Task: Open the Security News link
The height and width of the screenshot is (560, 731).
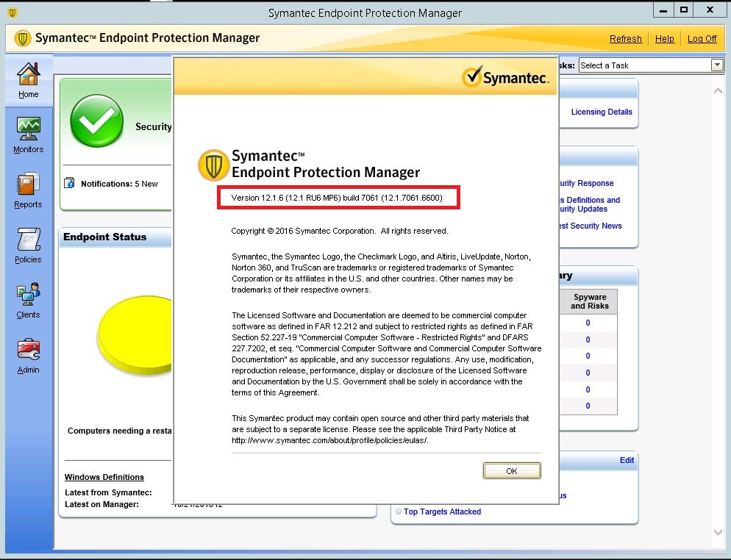Action: coord(591,226)
